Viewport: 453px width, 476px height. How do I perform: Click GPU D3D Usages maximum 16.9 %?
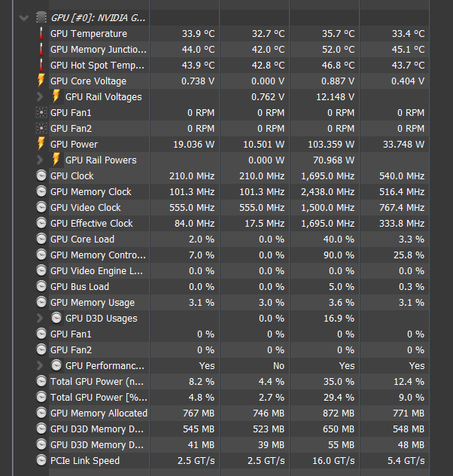[x=339, y=318]
